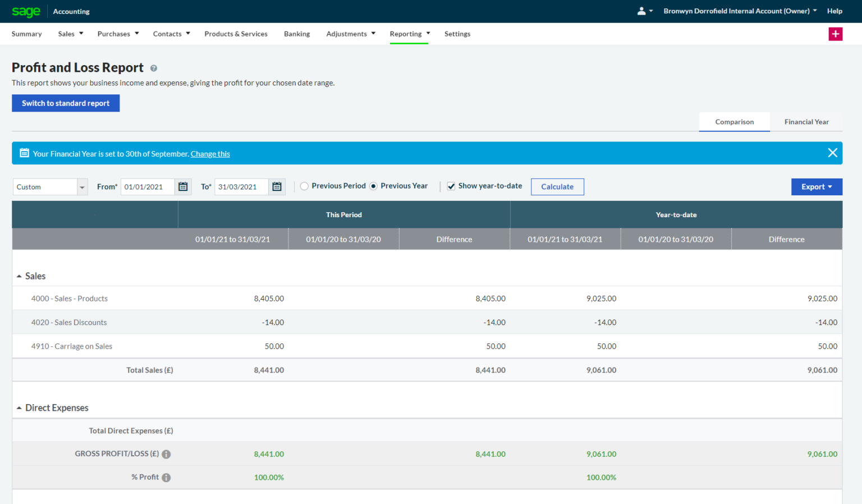862x504 pixels.
Task: Open the From date calendar picker
Action: 183,187
